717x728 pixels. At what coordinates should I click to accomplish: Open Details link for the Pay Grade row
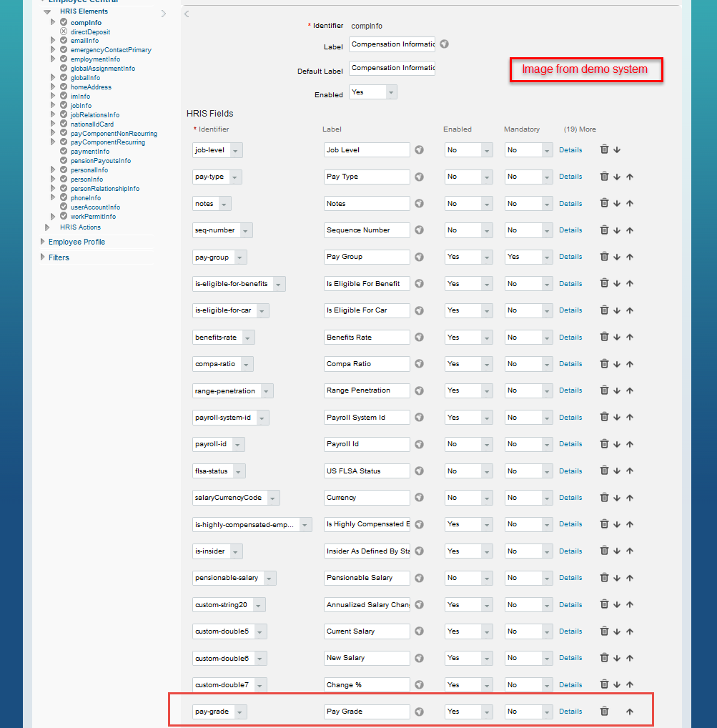coord(570,712)
